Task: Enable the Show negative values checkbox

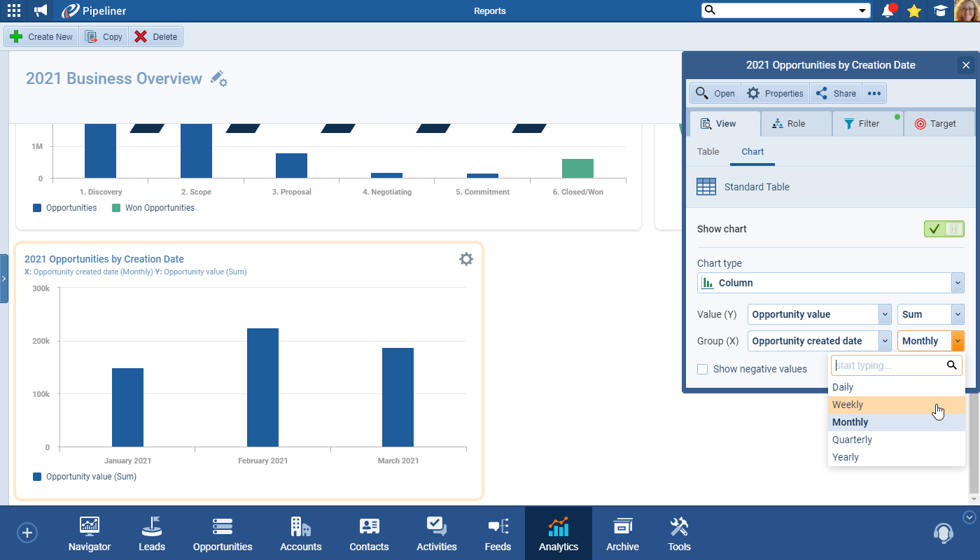Action: click(x=702, y=369)
